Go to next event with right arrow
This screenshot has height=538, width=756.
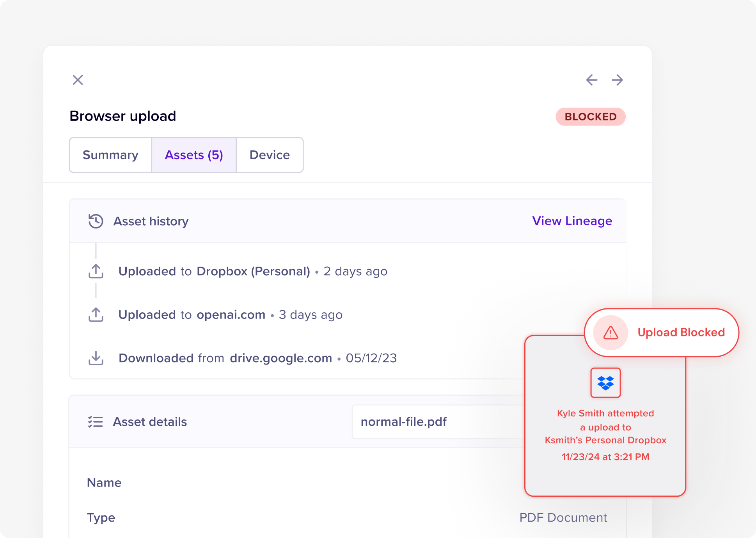click(617, 80)
